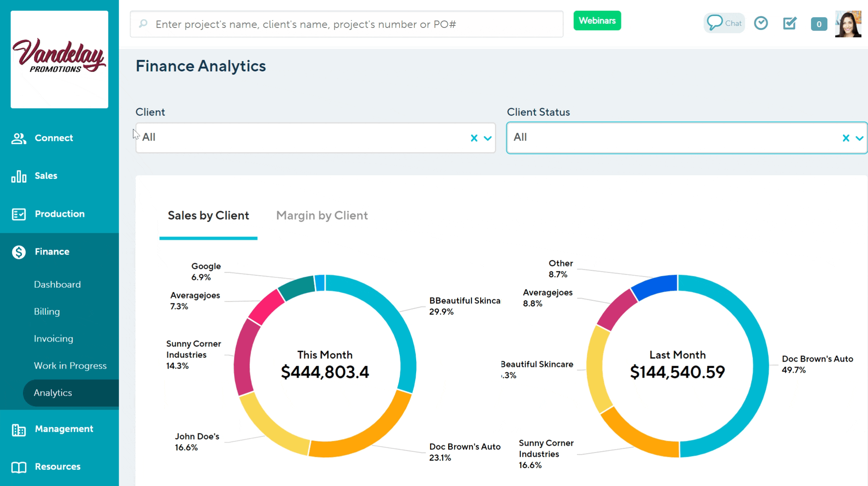The image size is (868, 486).
Task: Clear the Client Status filter
Action: click(846, 138)
